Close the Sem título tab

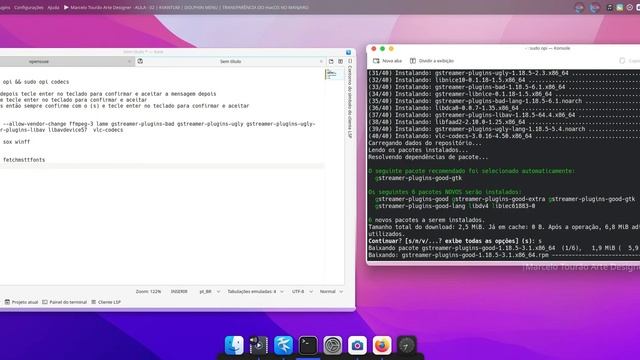(x=321, y=62)
